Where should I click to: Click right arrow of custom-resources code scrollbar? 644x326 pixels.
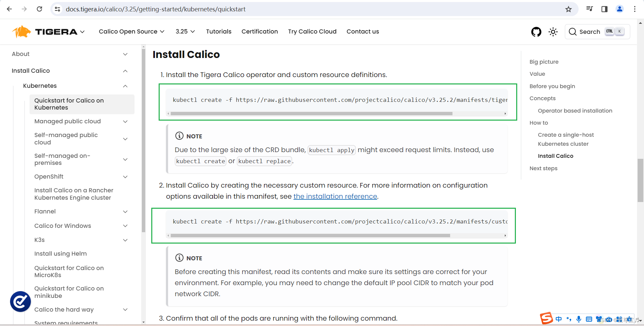(x=505, y=236)
